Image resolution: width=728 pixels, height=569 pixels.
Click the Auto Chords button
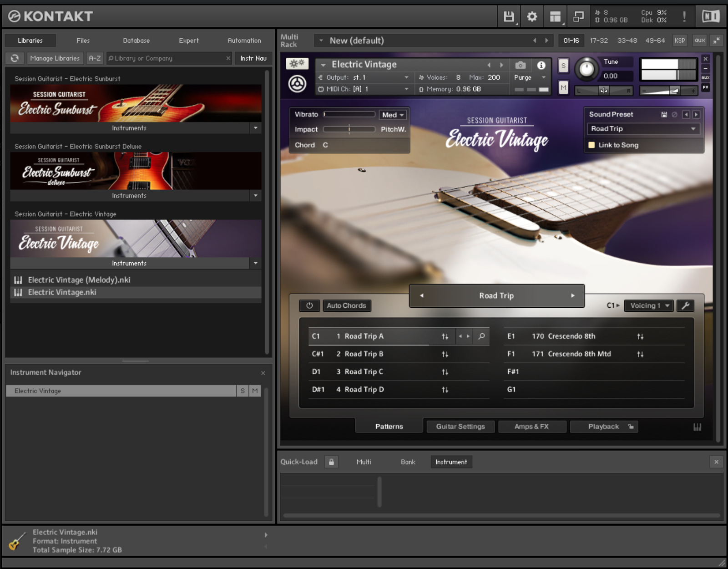click(346, 306)
